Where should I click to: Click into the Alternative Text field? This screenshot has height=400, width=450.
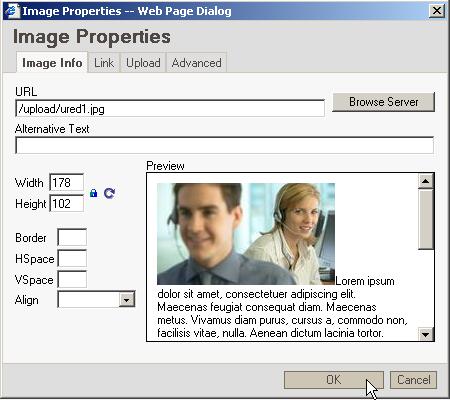224,145
